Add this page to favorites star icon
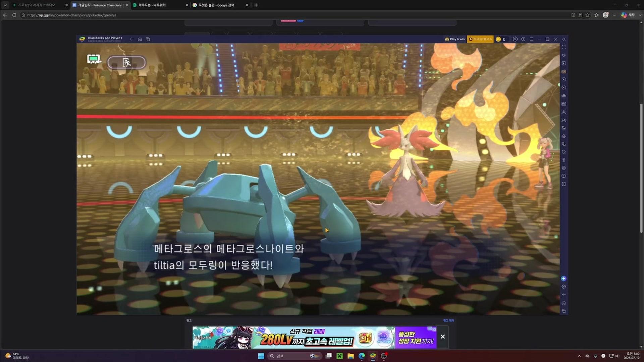The width and height of the screenshot is (644, 362). tap(587, 15)
